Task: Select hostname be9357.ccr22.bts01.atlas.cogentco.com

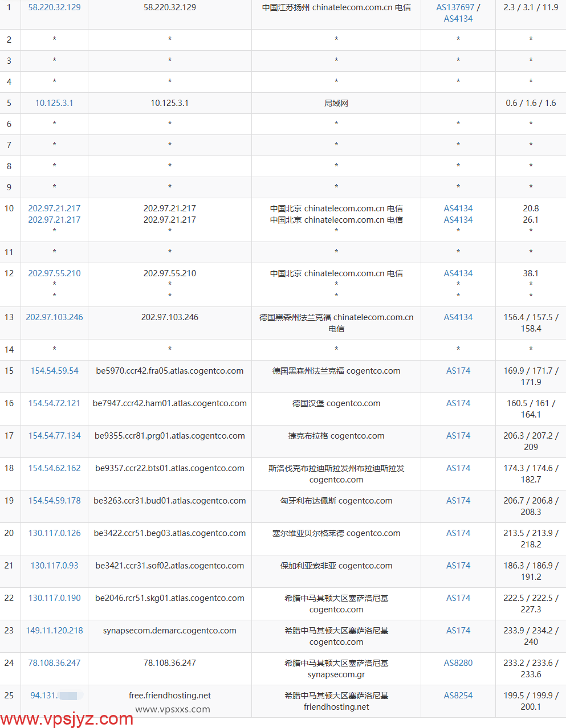Action: [170, 468]
